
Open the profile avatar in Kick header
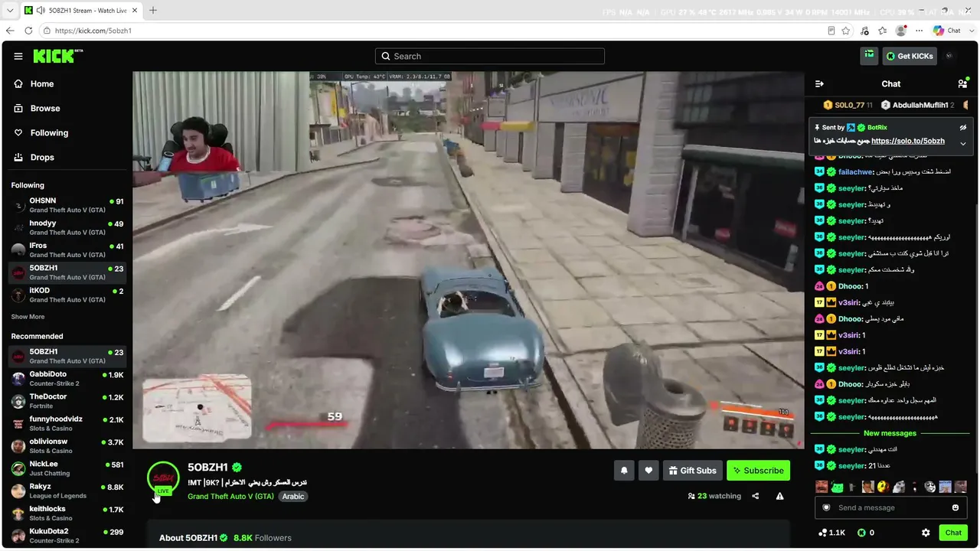(949, 56)
